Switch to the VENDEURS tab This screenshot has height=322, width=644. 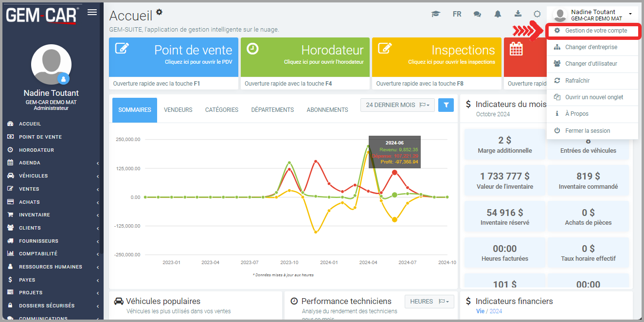(x=178, y=110)
